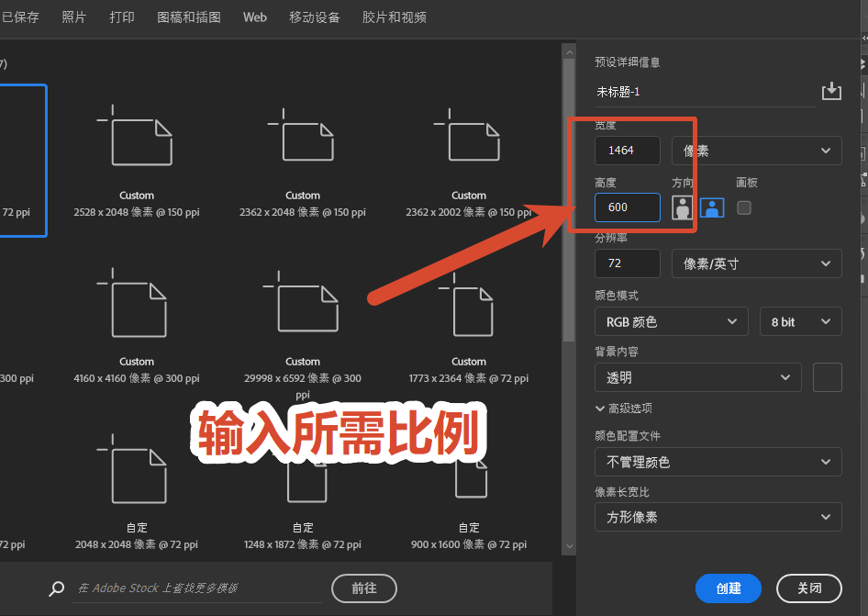Click the height field showing 600

(x=628, y=207)
